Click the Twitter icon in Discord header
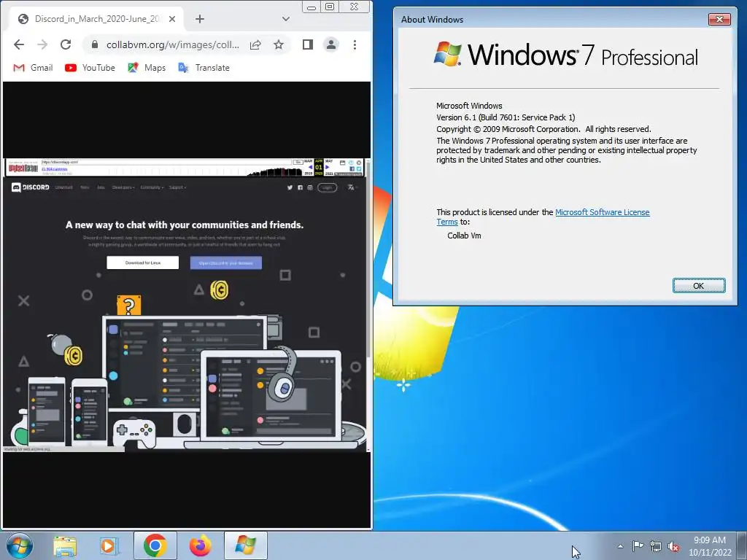747x560 pixels. pos(290,187)
